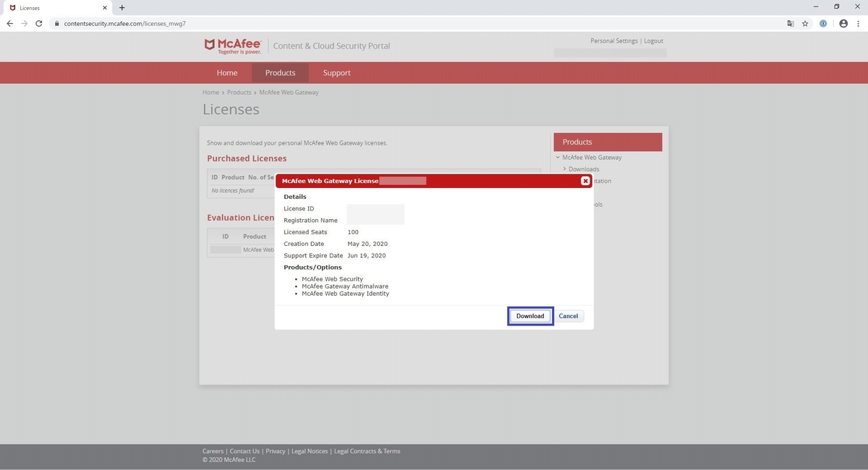
Task: Click the browser back arrow
Action: click(x=9, y=23)
